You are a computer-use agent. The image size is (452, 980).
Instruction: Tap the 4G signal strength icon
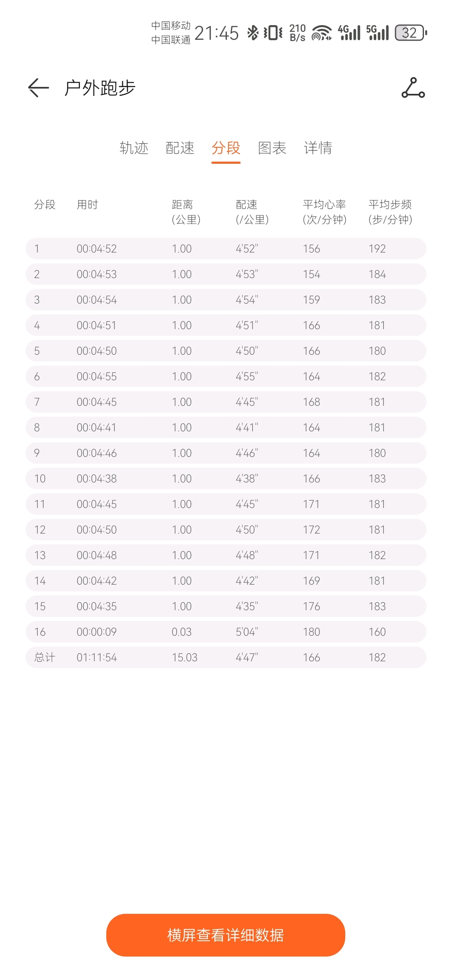click(x=349, y=33)
